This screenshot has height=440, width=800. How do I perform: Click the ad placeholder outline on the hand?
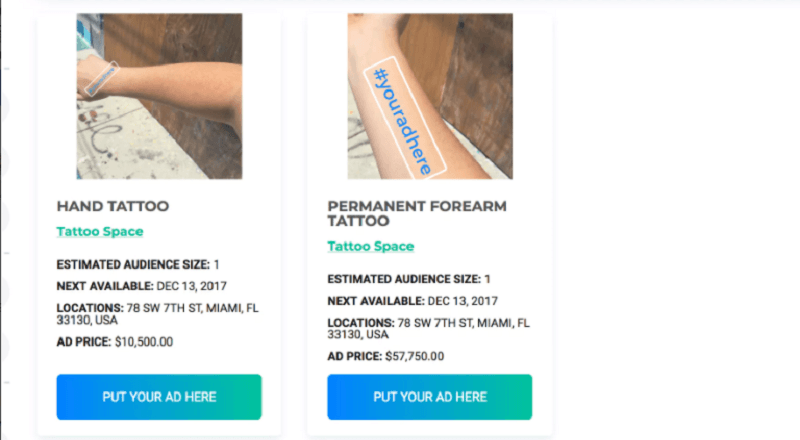(103, 78)
